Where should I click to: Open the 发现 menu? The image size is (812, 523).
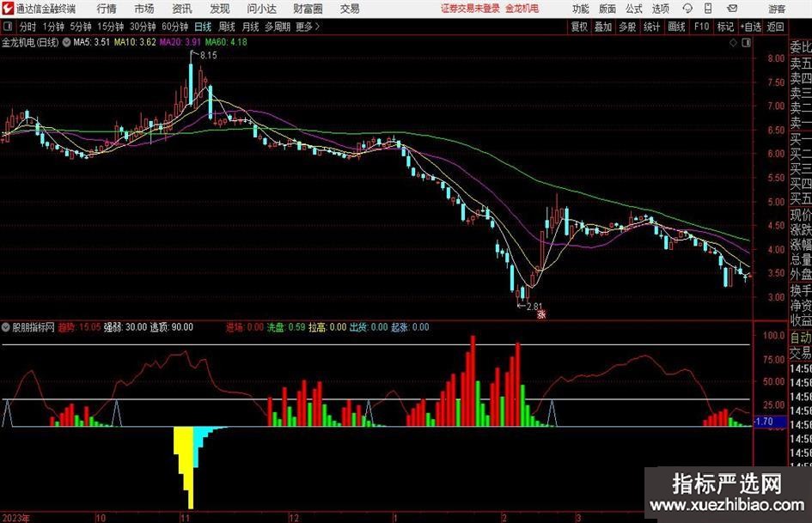pos(220,9)
